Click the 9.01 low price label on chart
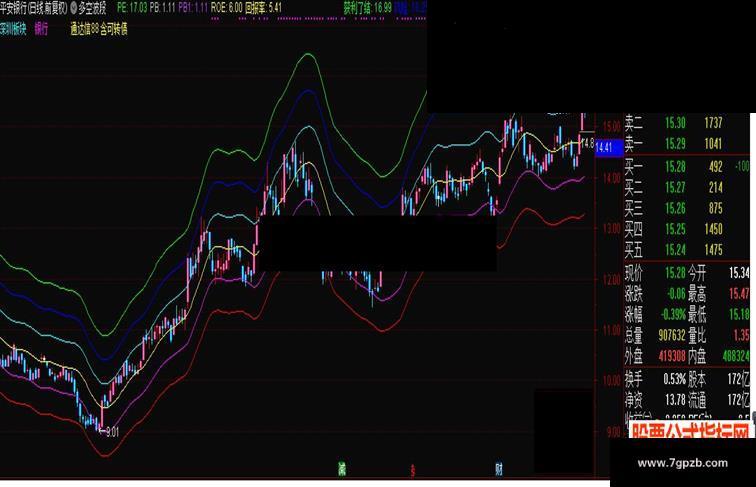The width and height of the screenshot is (756, 487). [112, 432]
